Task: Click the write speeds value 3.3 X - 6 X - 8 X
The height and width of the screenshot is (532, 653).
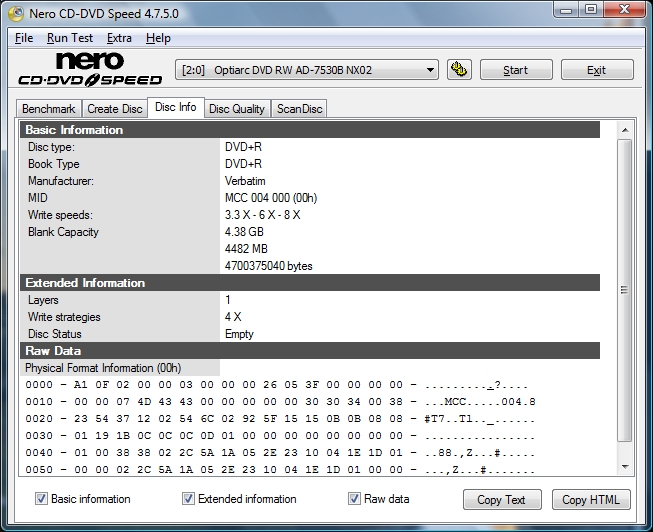Action: tap(262, 215)
